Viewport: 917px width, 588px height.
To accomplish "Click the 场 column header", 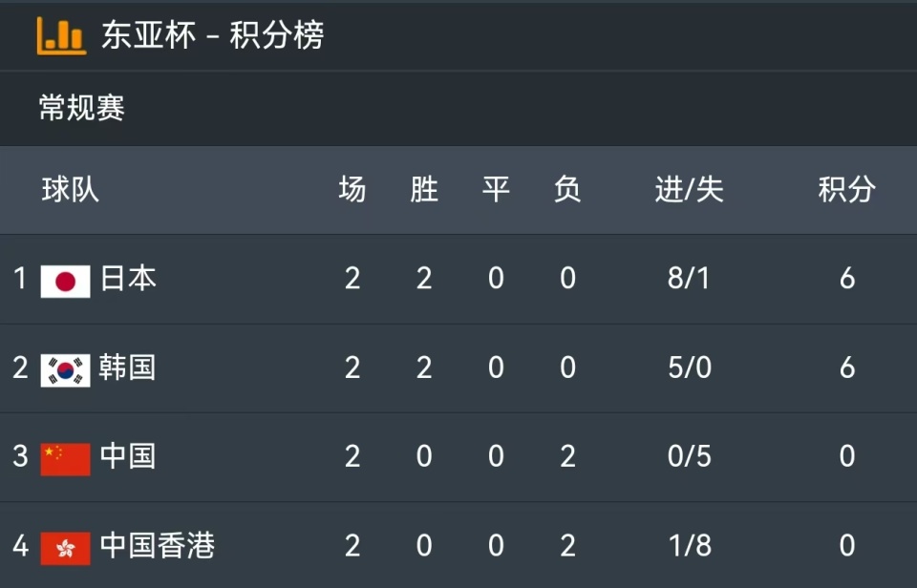I will point(352,189).
